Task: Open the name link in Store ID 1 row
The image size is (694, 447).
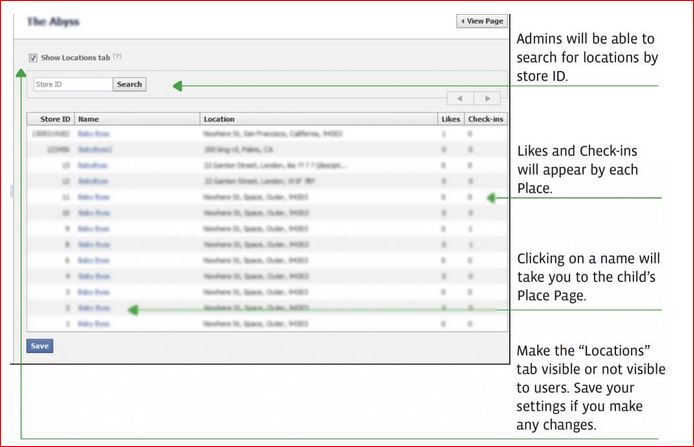Action: point(93,324)
